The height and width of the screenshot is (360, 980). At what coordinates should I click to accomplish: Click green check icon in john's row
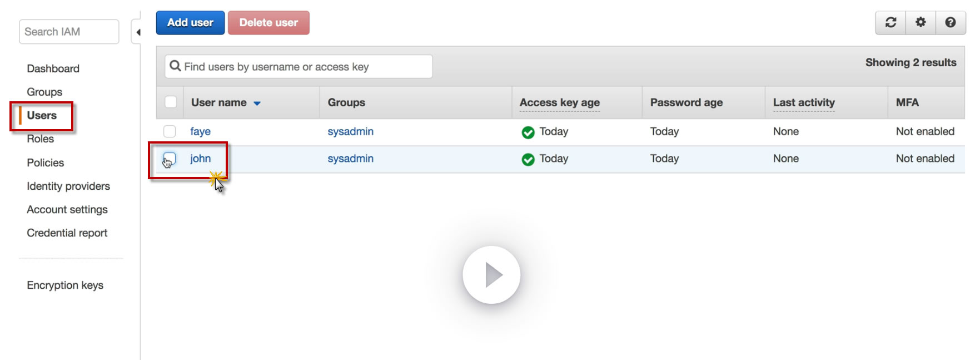pos(528,159)
